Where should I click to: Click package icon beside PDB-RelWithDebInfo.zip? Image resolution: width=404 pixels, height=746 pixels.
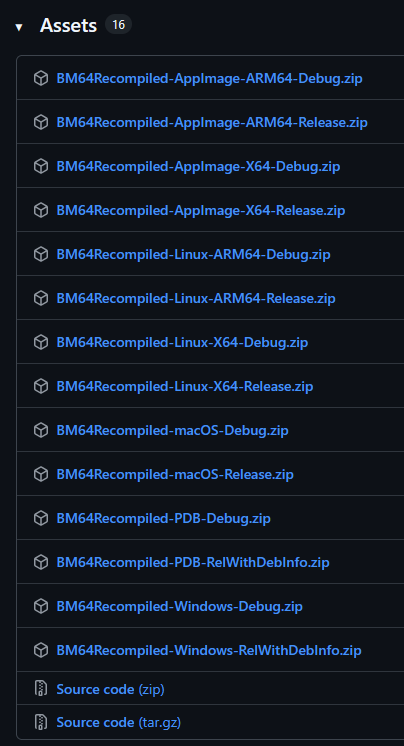point(41,562)
